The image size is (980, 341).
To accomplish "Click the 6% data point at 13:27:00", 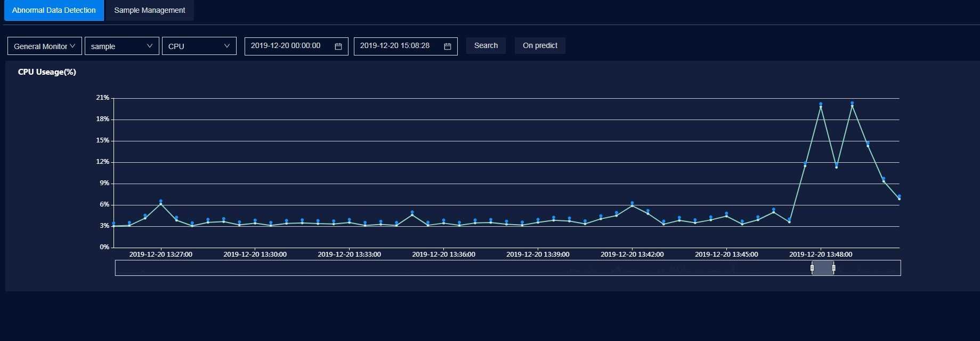I will [160, 203].
